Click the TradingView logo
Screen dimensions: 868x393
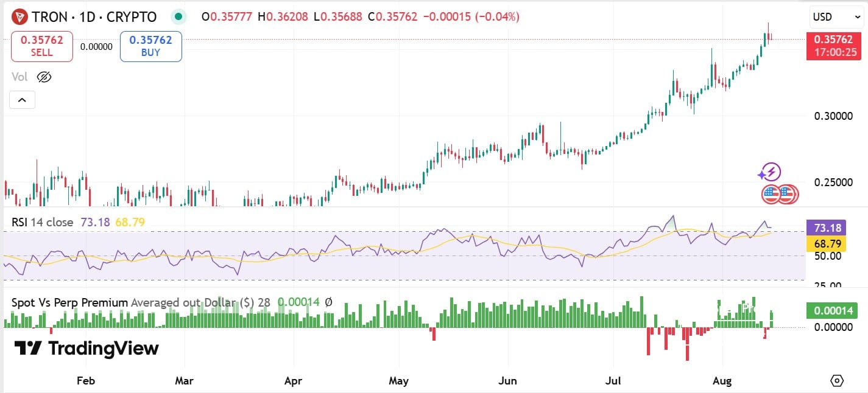[x=86, y=348]
